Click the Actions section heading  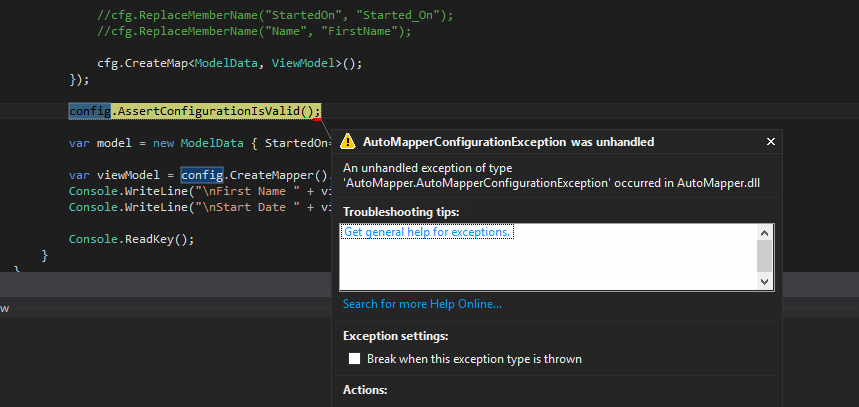[x=365, y=390]
